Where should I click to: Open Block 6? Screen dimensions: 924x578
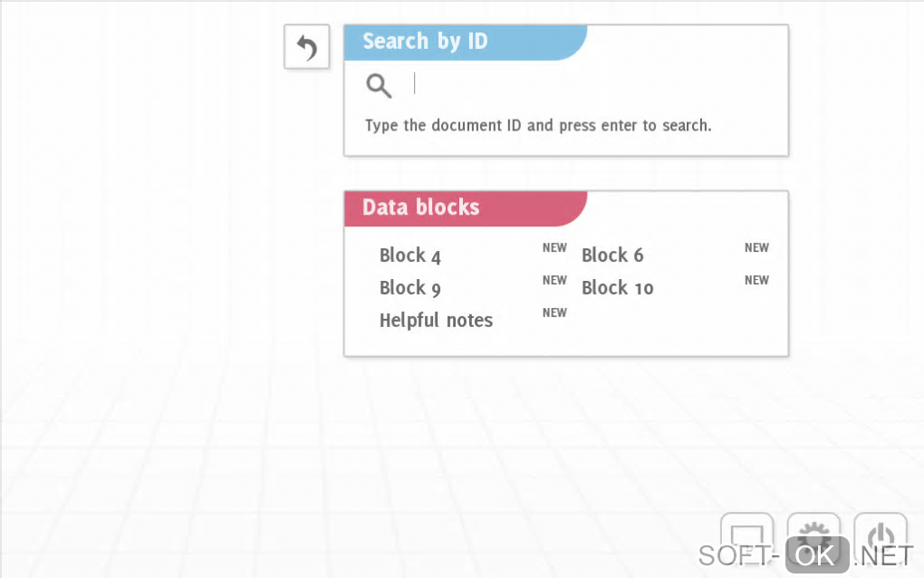(612, 255)
